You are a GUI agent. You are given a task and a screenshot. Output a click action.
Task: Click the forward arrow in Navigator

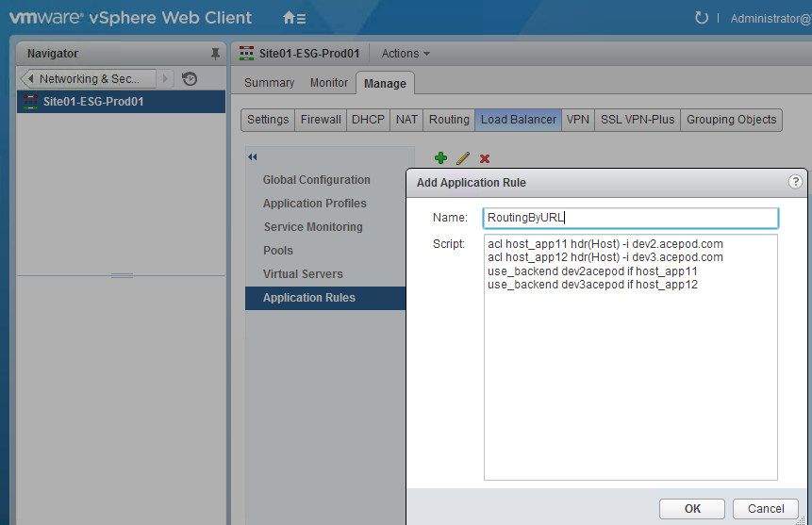click(165, 78)
